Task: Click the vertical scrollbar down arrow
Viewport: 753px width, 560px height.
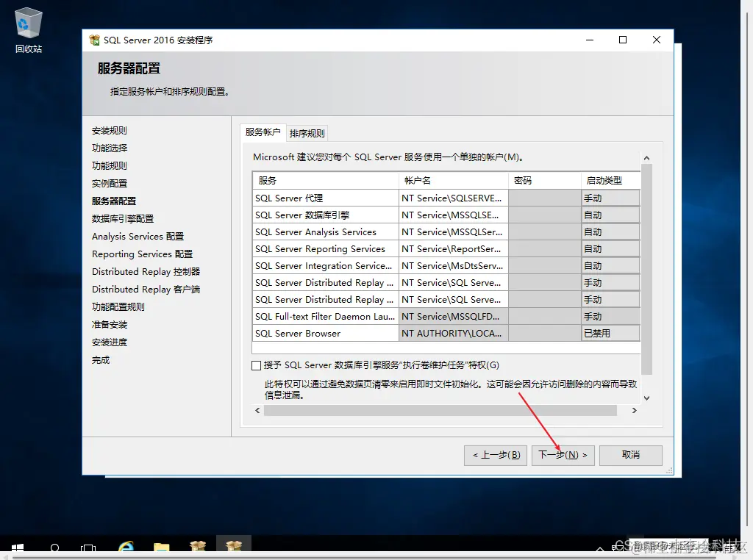Action: [647, 398]
